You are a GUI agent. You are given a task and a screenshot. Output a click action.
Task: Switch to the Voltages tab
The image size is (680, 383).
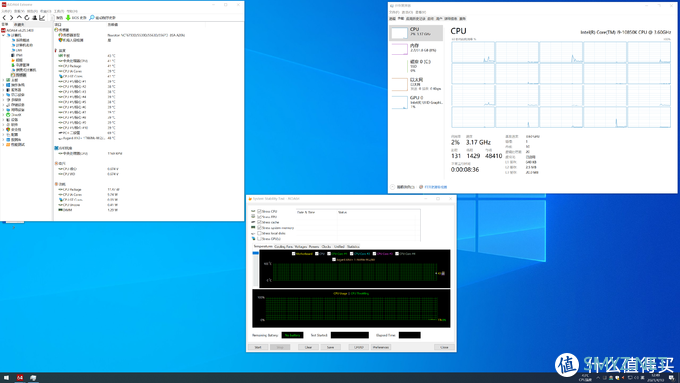pyautogui.click(x=301, y=246)
